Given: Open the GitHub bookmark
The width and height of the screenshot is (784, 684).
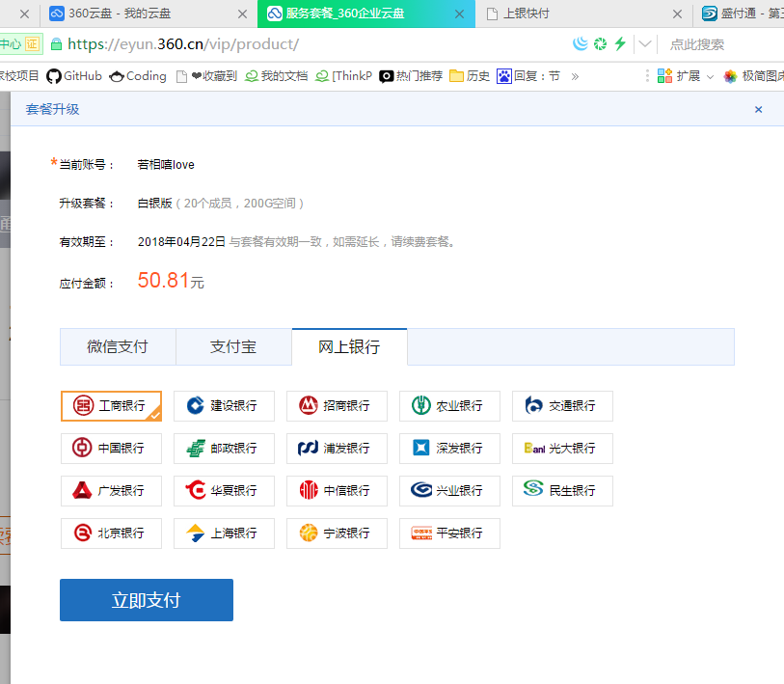Looking at the screenshot, I should 74,76.
